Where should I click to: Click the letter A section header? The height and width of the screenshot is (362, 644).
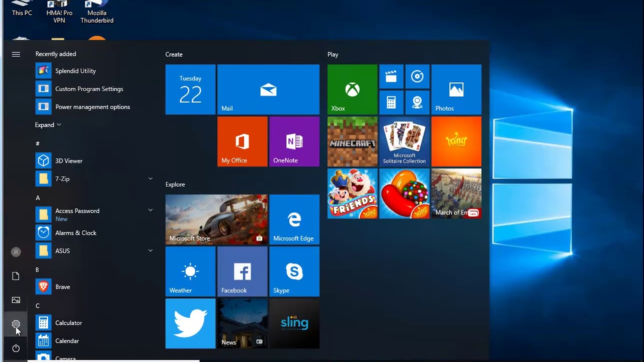tap(38, 198)
